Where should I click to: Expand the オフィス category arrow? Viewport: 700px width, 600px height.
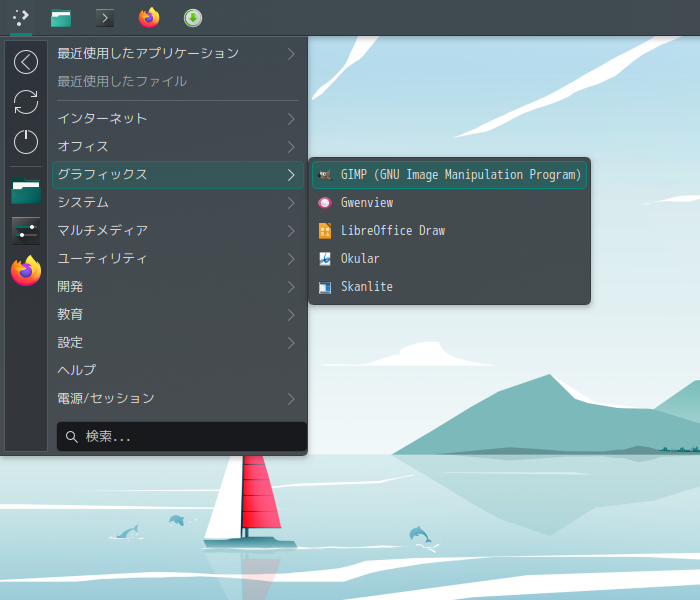(291, 147)
